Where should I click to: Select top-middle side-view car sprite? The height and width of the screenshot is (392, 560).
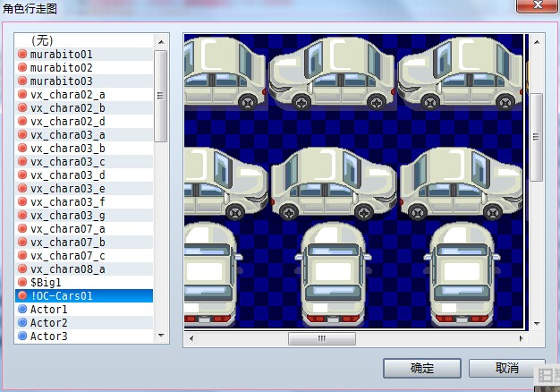point(332,73)
